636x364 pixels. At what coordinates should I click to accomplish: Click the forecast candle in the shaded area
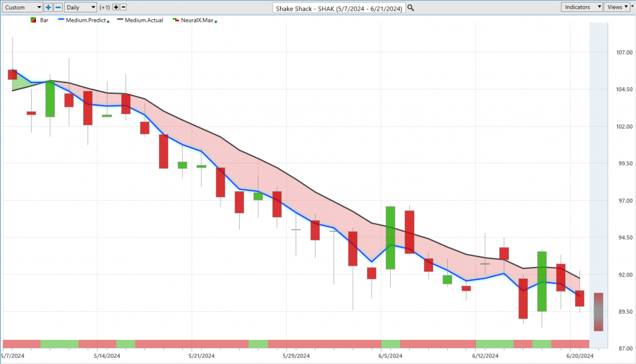coord(598,312)
